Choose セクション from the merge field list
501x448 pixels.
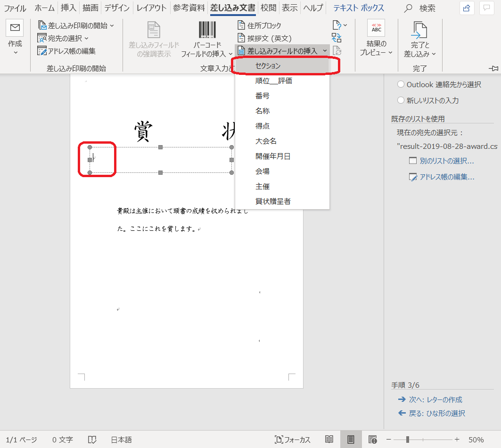click(x=268, y=66)
